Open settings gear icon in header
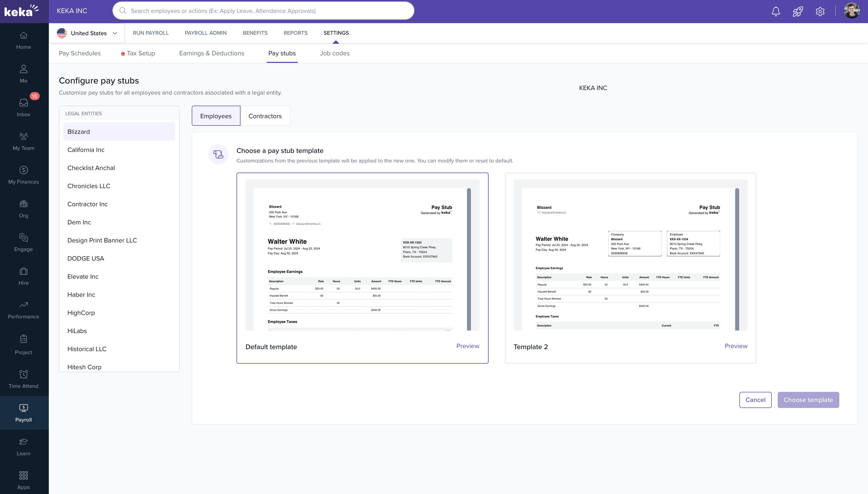Screen dimensions: 868x494 820,11
